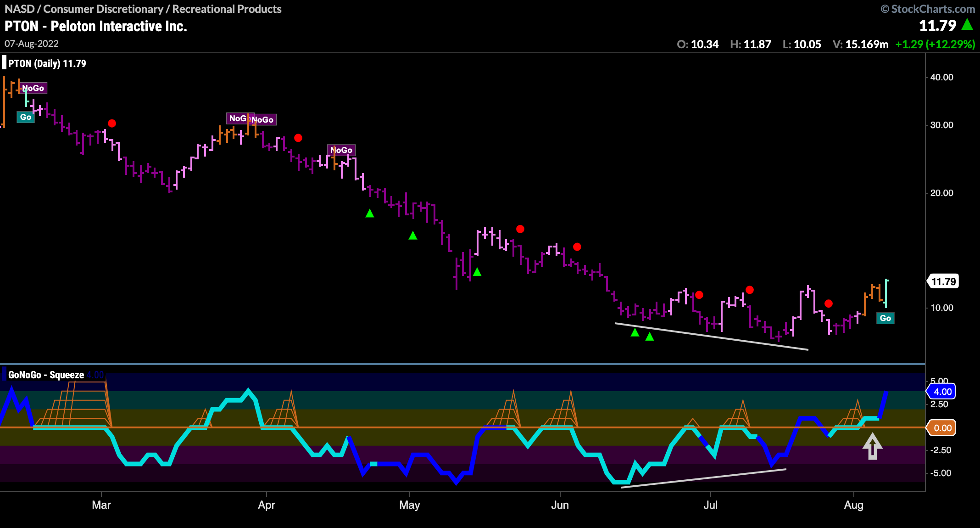
Task: Click the Recreational Products breadcrumb text
Action: point(227,9)
